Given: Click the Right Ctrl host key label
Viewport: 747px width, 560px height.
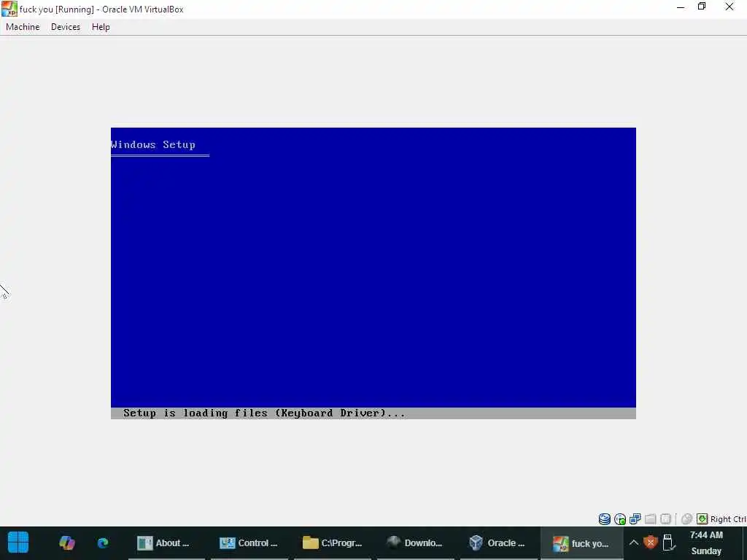Looking at the screenshot, I should point(728,519).
